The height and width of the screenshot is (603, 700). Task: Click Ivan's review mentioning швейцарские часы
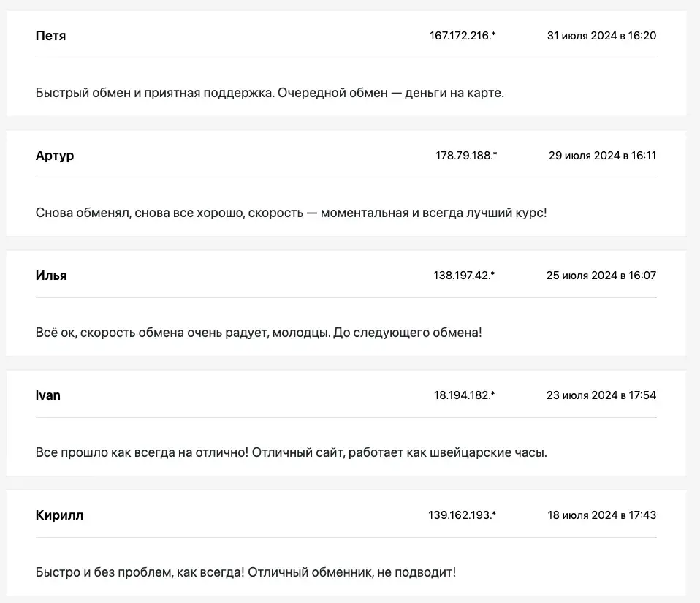pyautogui.click(x=291, y=452)
